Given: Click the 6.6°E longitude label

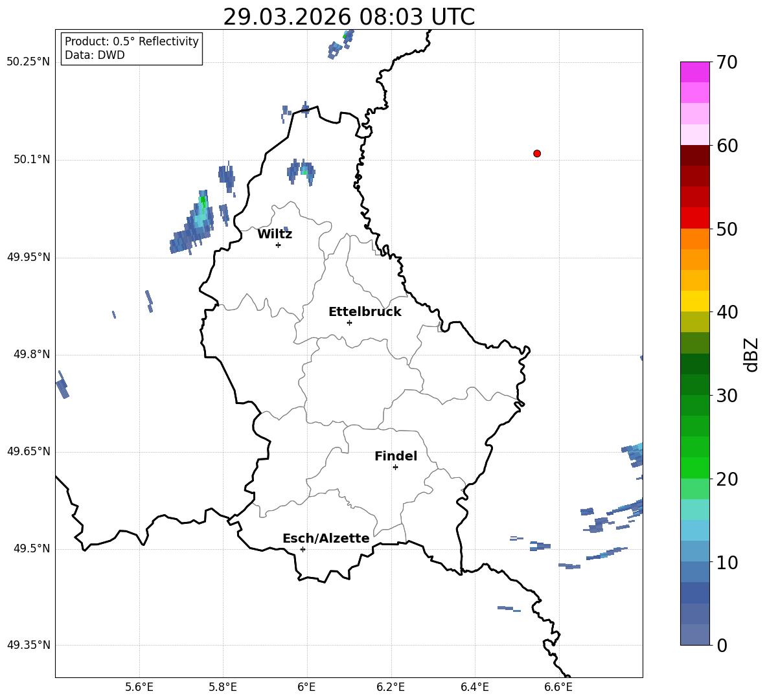Looking at the screenshot, I should pyautogui.click(x=558, y=687).
